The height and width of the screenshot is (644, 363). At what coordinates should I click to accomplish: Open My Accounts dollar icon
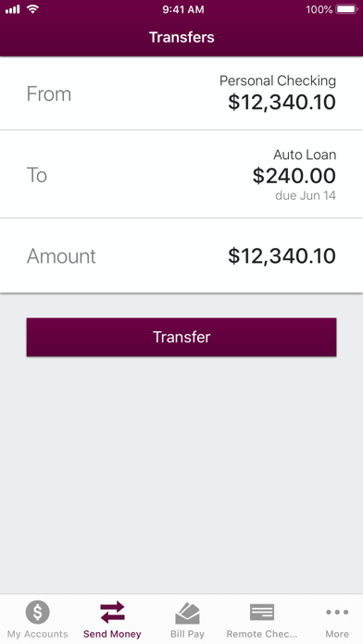pos(37,612)
